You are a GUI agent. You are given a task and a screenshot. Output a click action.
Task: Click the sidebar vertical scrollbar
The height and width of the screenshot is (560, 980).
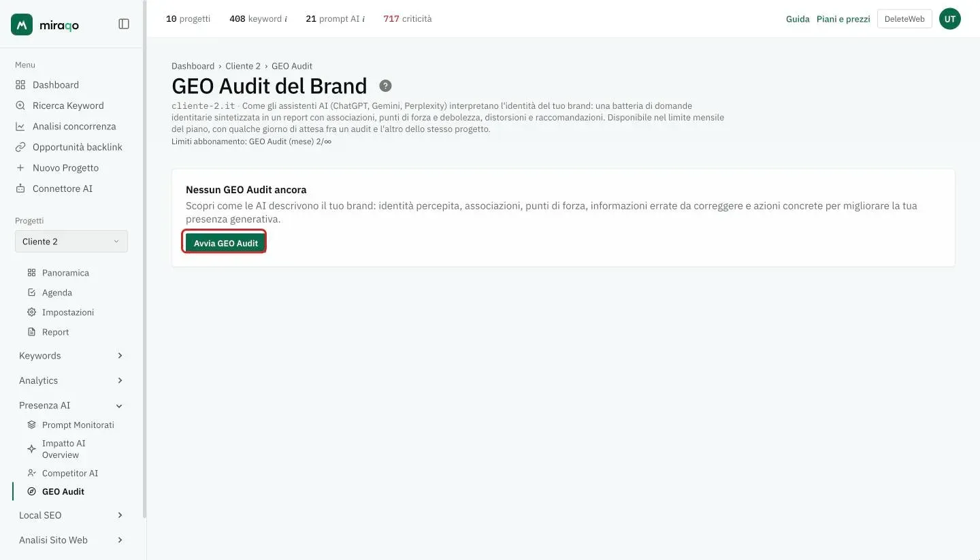144,259
